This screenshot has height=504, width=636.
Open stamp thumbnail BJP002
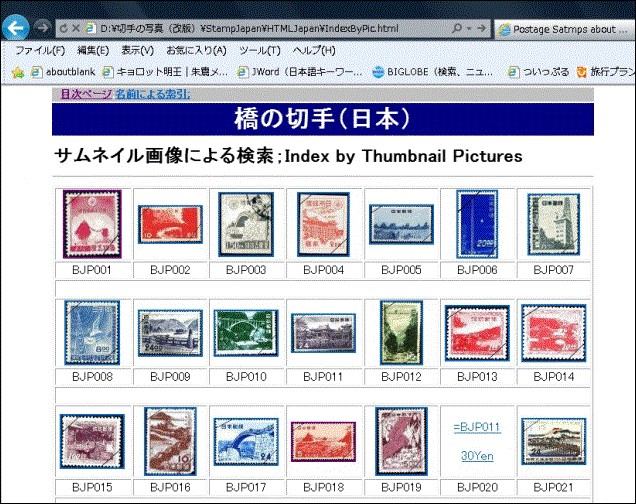(170, 224)
